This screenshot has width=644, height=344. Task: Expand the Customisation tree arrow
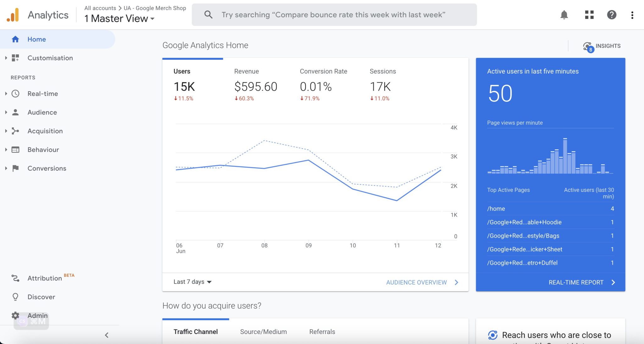tap(6, 58)
